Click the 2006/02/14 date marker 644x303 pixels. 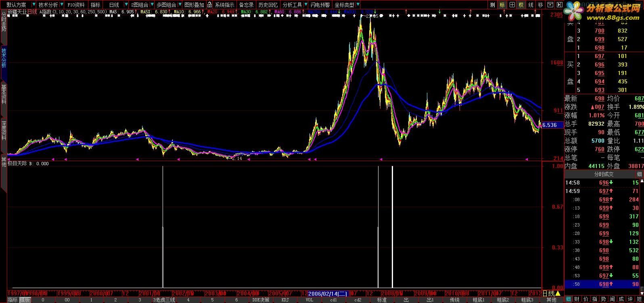(328, 293)
